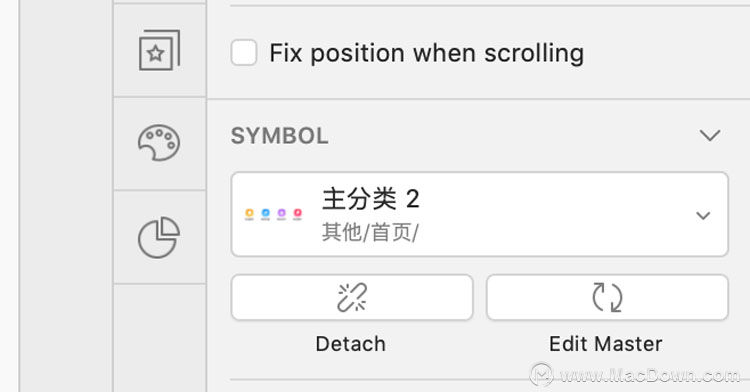Click the red icon in symbol preview
The image size is (750, 392).
(298, 214)
